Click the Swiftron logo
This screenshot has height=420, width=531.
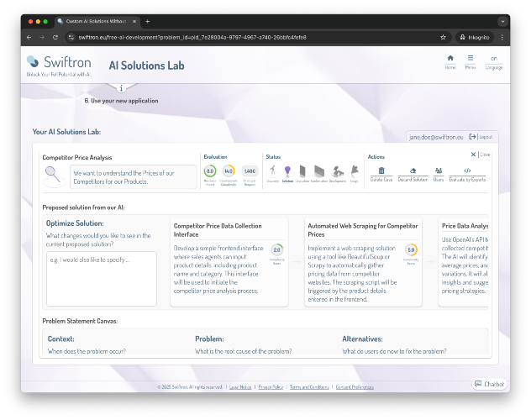pyautogui.click(x=59, y=66)
